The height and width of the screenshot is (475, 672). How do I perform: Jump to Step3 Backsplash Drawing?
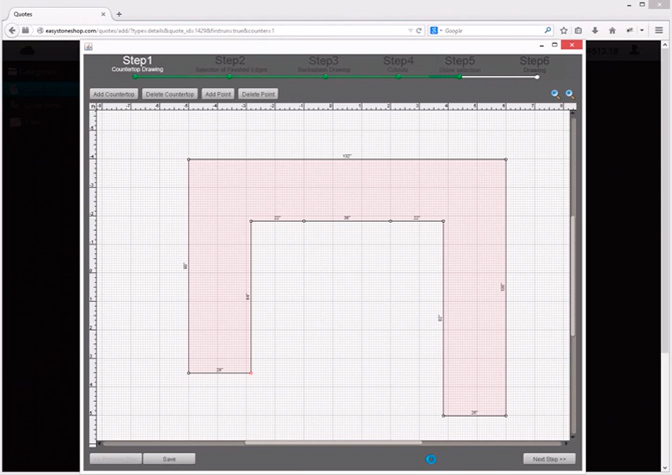click(x=323, y=64)
